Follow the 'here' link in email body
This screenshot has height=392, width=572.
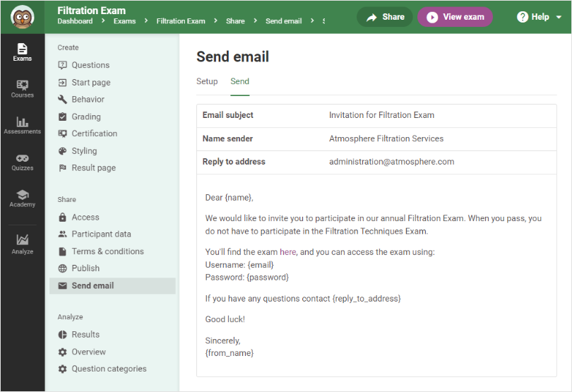[x=288, y=252]
